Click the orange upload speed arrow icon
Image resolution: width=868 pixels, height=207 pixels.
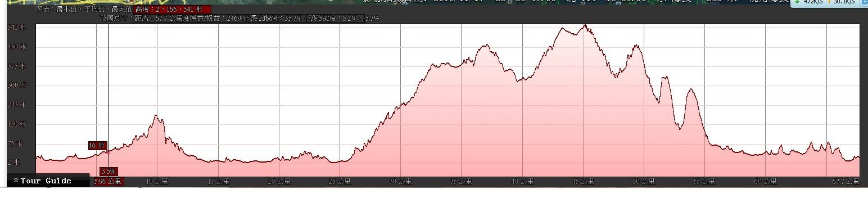(x=829, y=2)
